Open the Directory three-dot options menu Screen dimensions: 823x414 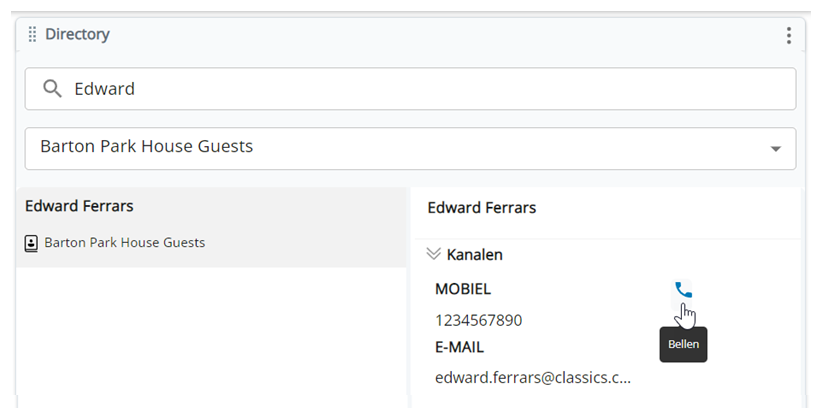(x=788, y=35)
